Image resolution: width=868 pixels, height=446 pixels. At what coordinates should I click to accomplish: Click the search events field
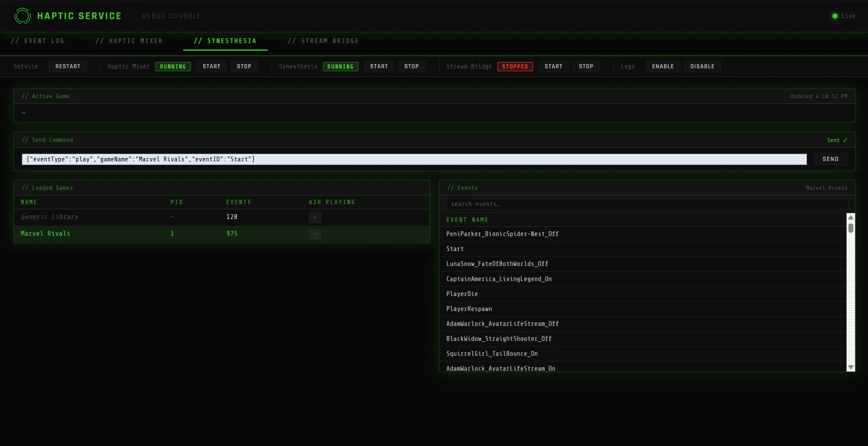[647, 204]
